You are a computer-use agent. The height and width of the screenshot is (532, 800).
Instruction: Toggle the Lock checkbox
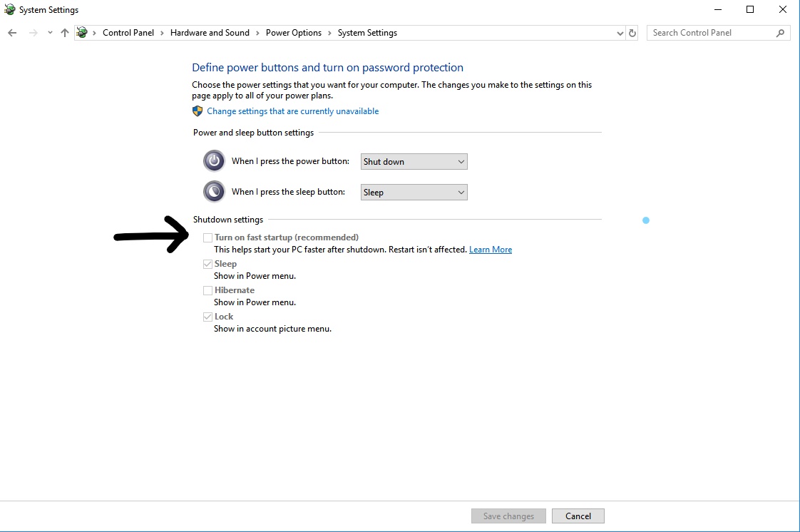pyautogui.click(x=207, y=317)
